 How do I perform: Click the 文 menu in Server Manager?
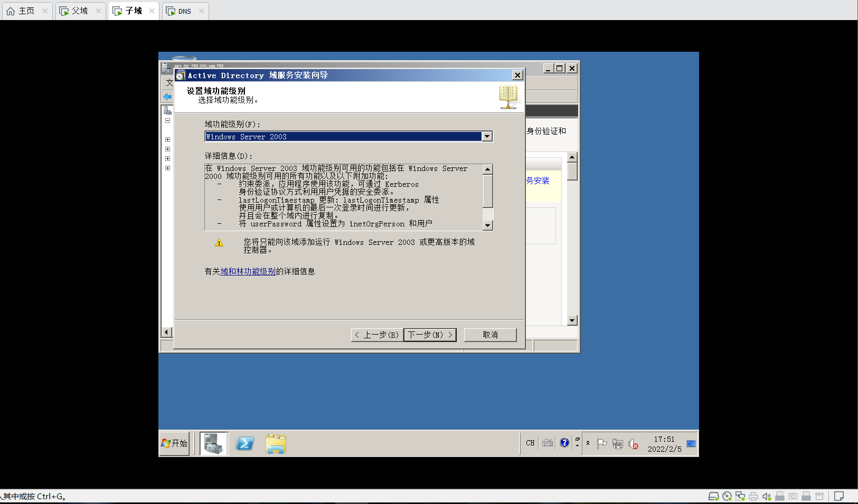point(169,82)
